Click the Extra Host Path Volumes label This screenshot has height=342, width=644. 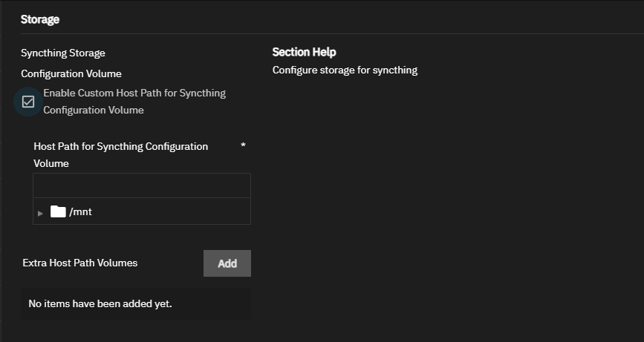[80, 263]
